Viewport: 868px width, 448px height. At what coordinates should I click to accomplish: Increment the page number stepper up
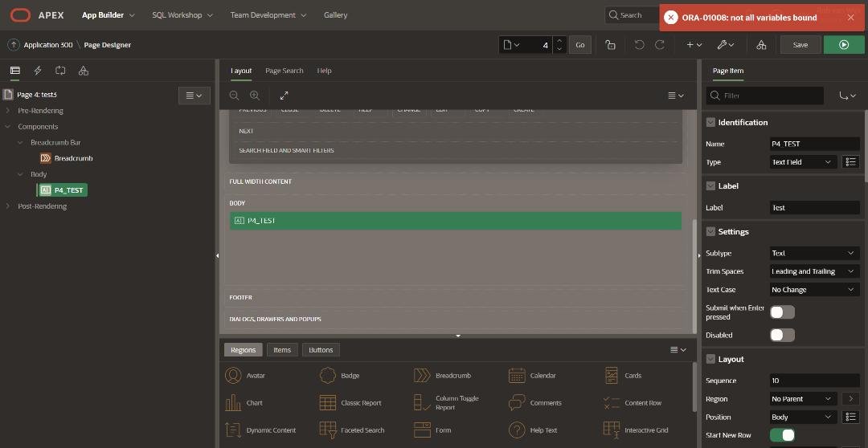[x=559, y=41]
